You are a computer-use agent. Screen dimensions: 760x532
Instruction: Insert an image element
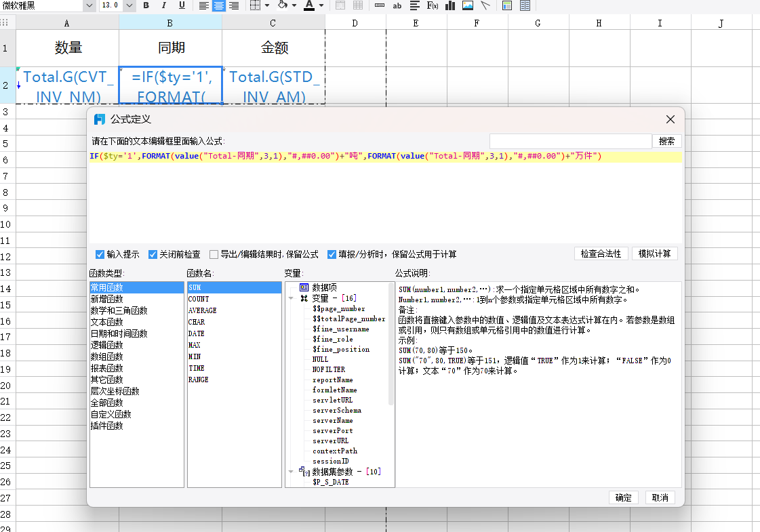click(x=468, y=5)
